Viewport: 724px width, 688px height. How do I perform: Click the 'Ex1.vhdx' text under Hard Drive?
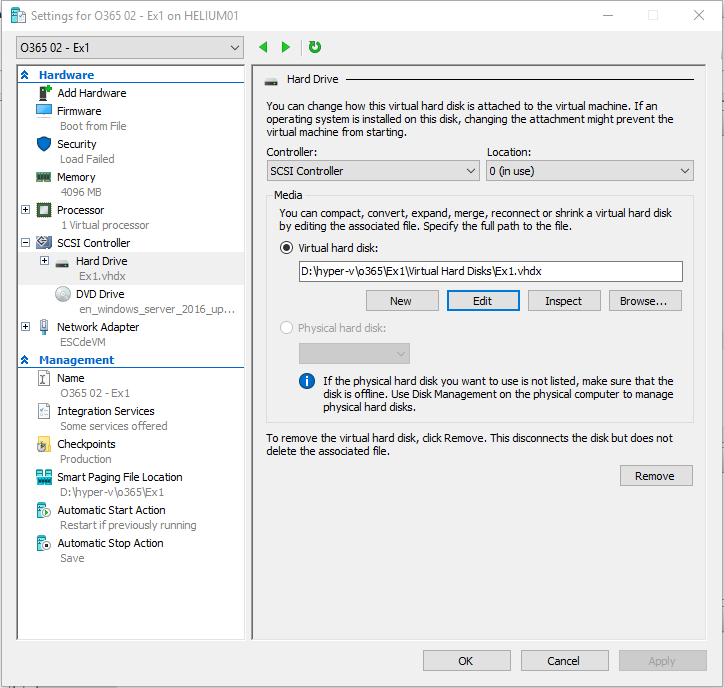pyautogui.click(x=102, y=276)
